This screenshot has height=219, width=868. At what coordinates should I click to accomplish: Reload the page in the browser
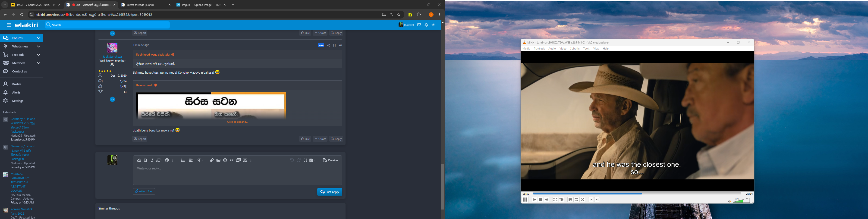point(22,15)
